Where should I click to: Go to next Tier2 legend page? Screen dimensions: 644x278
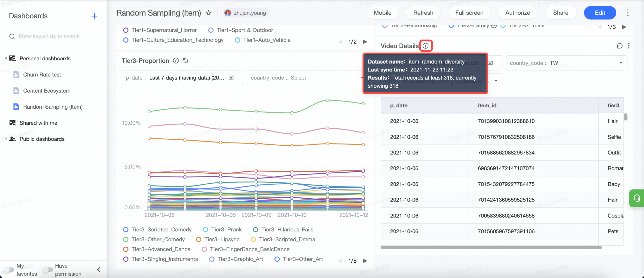point(624,27)
